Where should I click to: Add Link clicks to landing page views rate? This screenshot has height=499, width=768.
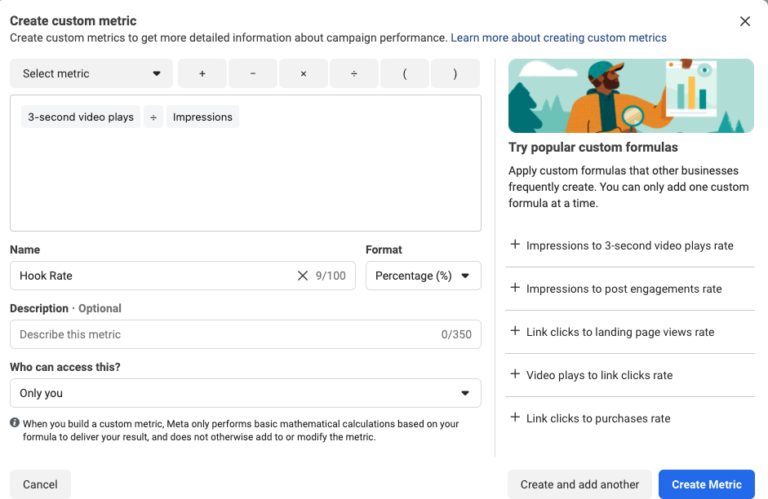tap(620, 332)
